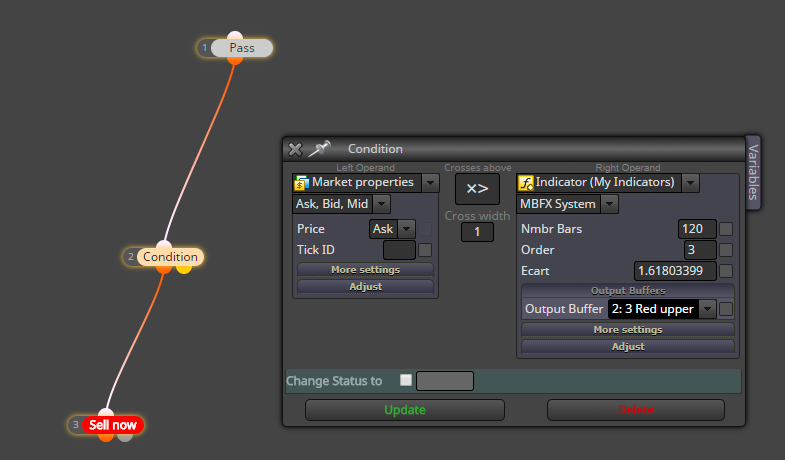Click the red Delete button

[636, 410]
